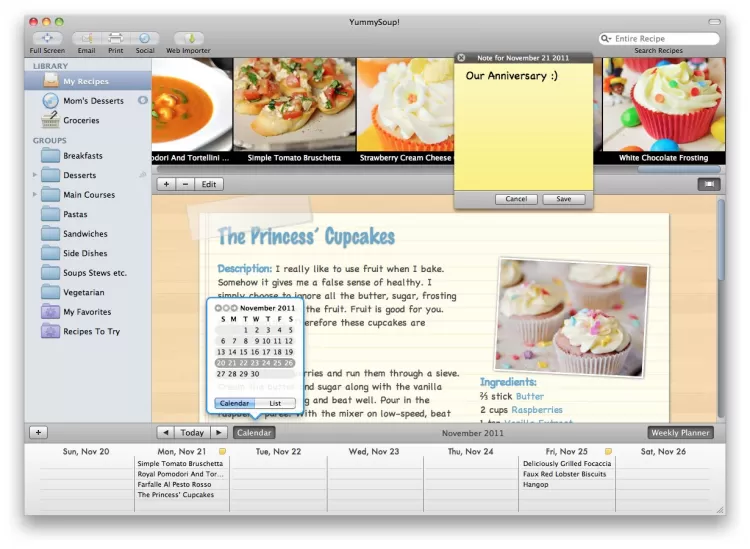Click the note icon on Mon, Nov 21
Viewport: 750px width, 549px height.
pyautogui.click(x=222, y=451)
